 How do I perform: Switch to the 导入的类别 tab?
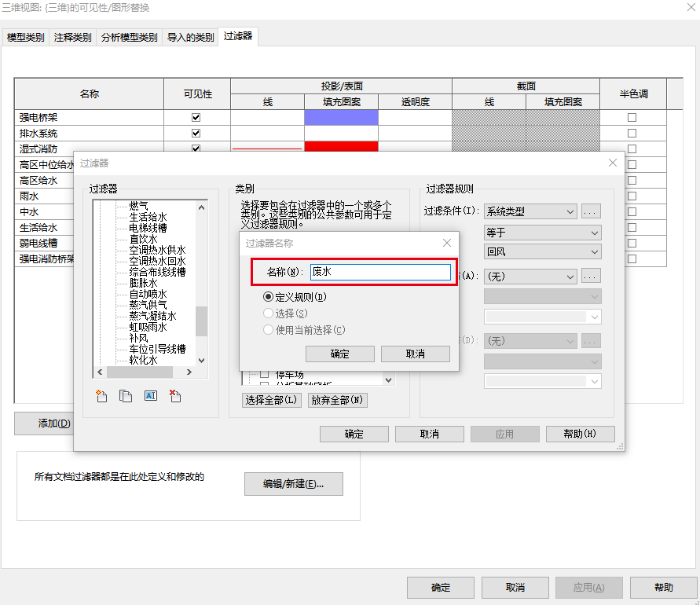click(190, 37)
